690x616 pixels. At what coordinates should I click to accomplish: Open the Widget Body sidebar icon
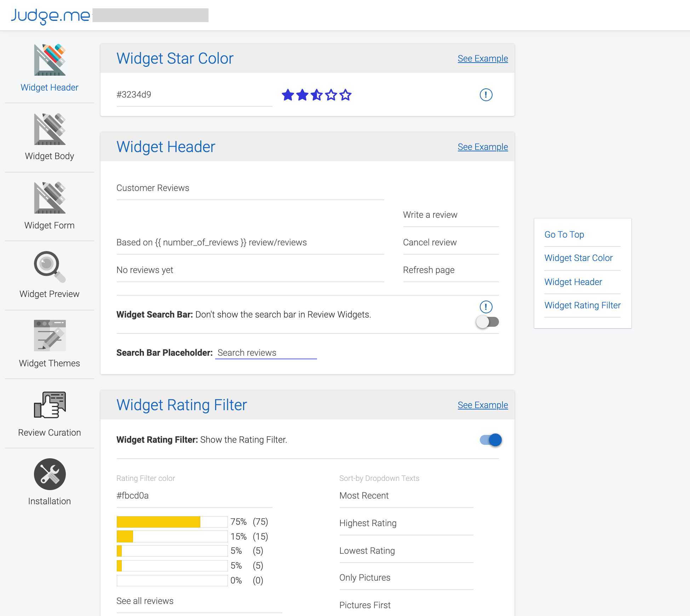[x=50, y=129]
